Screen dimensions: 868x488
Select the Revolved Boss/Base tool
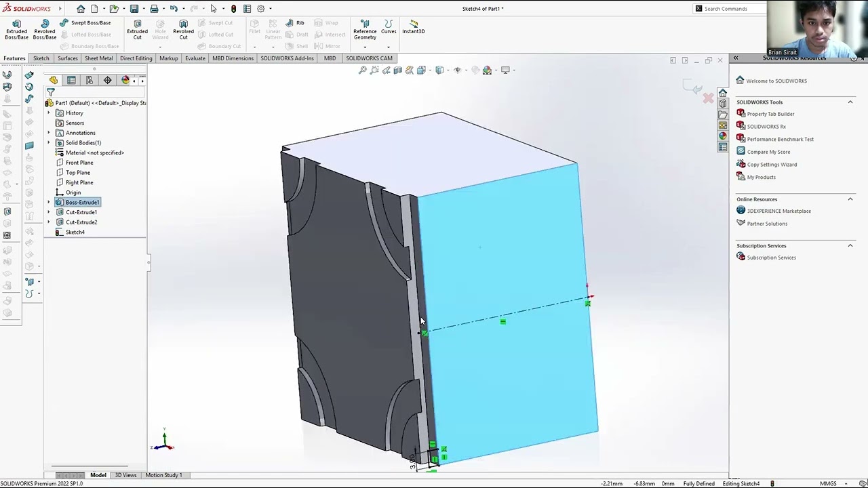[45, 29]
